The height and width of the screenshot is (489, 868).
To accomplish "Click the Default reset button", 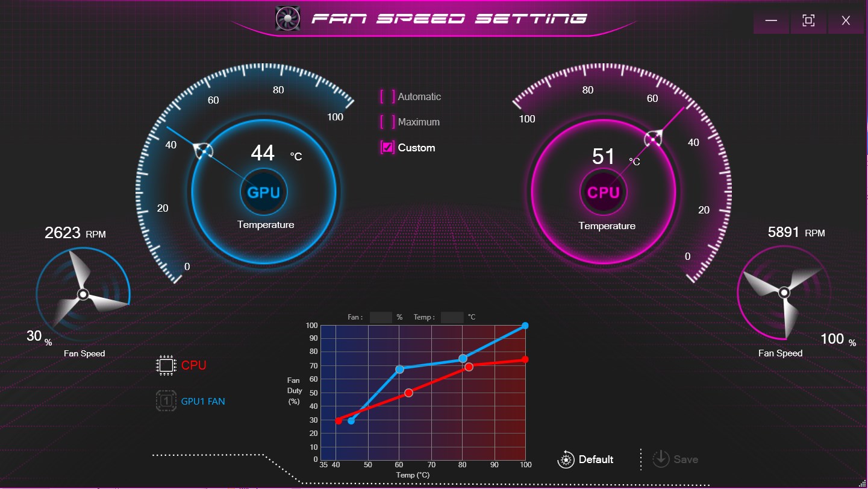I will (x=585, y=459).
